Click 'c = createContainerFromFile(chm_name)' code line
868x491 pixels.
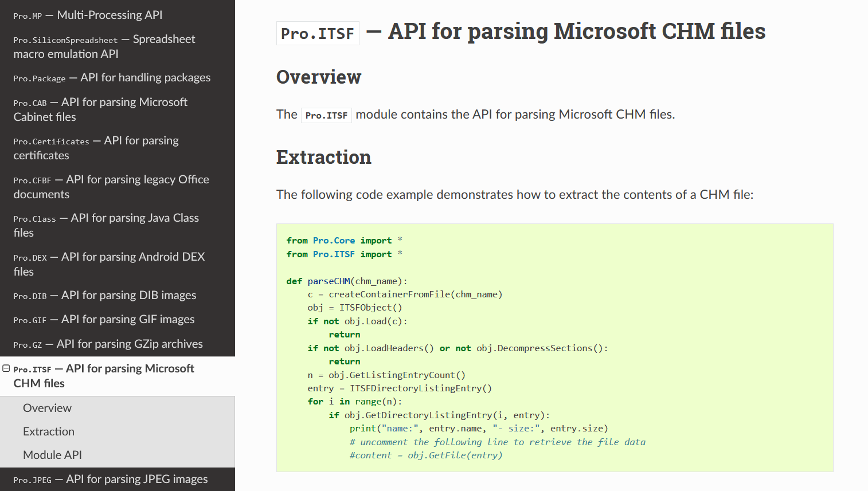tap(405, 294)
